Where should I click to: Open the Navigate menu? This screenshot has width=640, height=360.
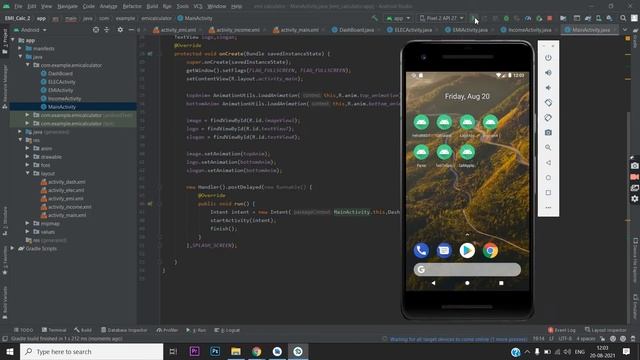pyautogui.click(x=67, y=6)
